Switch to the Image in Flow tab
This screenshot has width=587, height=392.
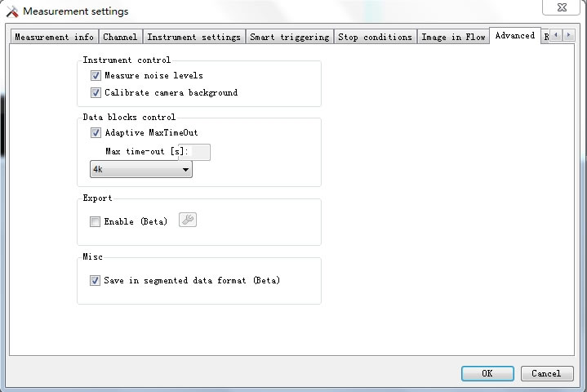tap(452, 38)
